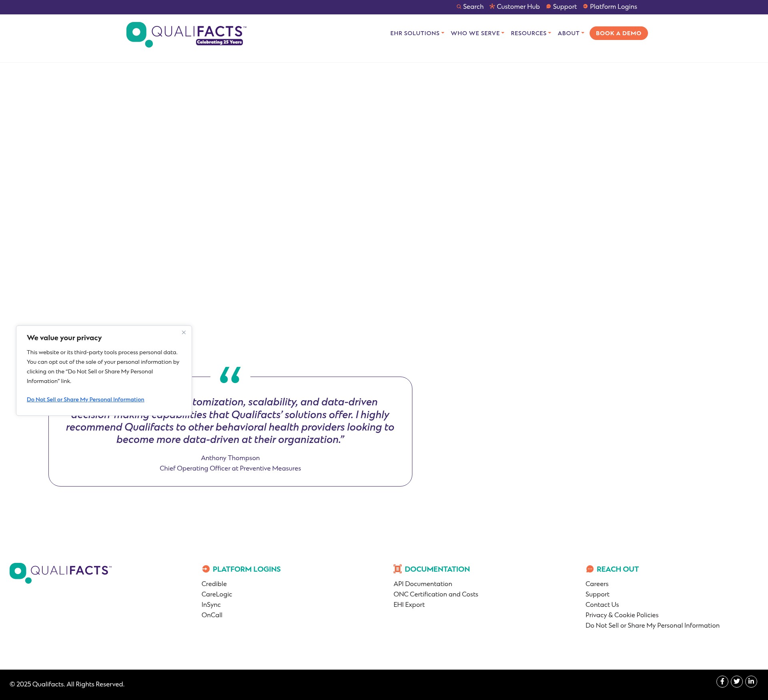Open the LinkedIn social icon
This screenshot has height=700, width=768.
[x=751, y=682]
